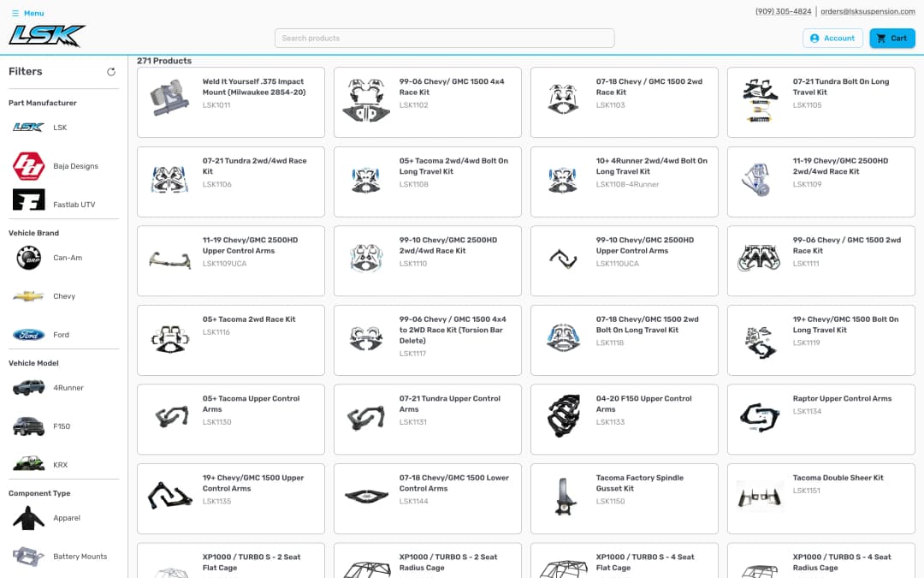The height and width of the screenshot is (578, 924).
Task: Open 99-06 Chevy/GMC 1500 2wd Race Kit LSK1111
Action: coord(820,260)
